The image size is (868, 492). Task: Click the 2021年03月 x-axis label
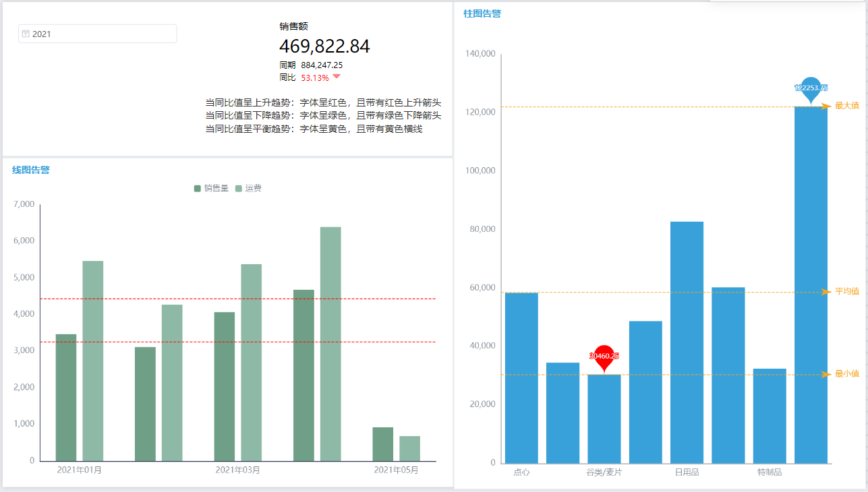click(238, 470)
